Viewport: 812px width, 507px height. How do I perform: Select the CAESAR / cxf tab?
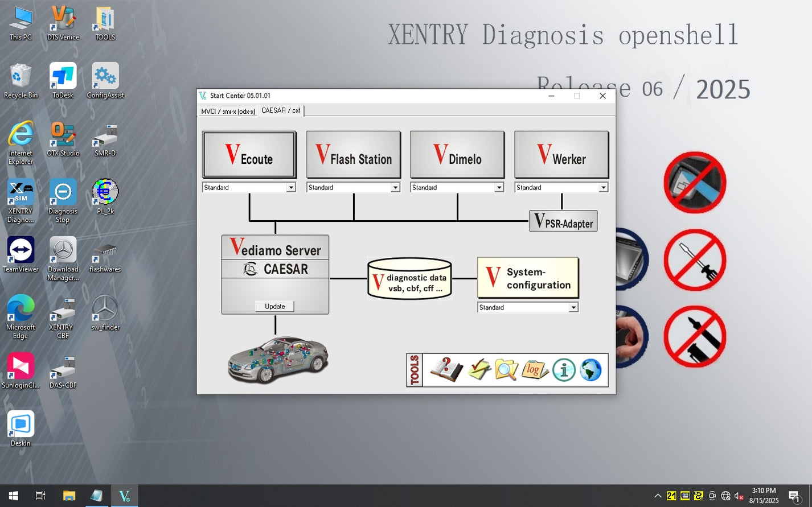coord(281,110)
